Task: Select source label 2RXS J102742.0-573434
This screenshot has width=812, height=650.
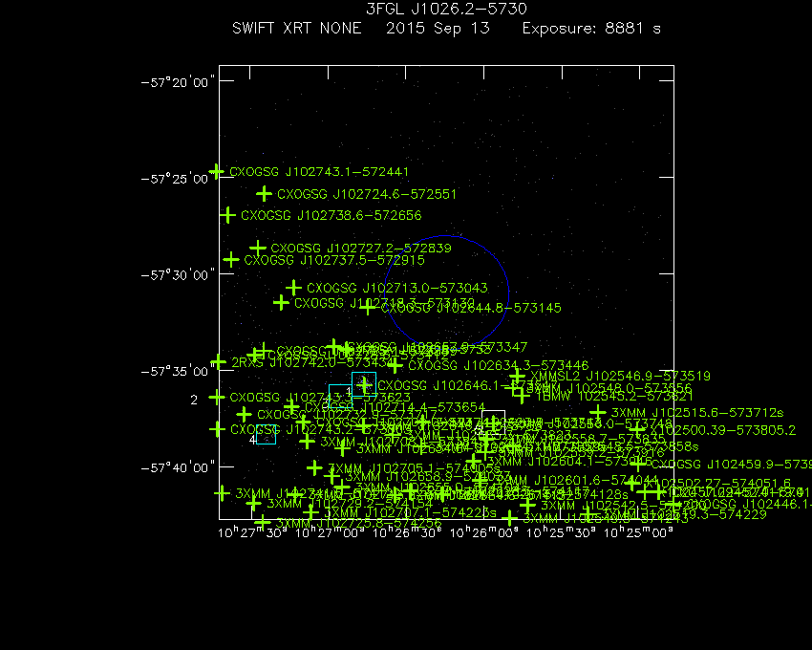Action: [311, 362]
